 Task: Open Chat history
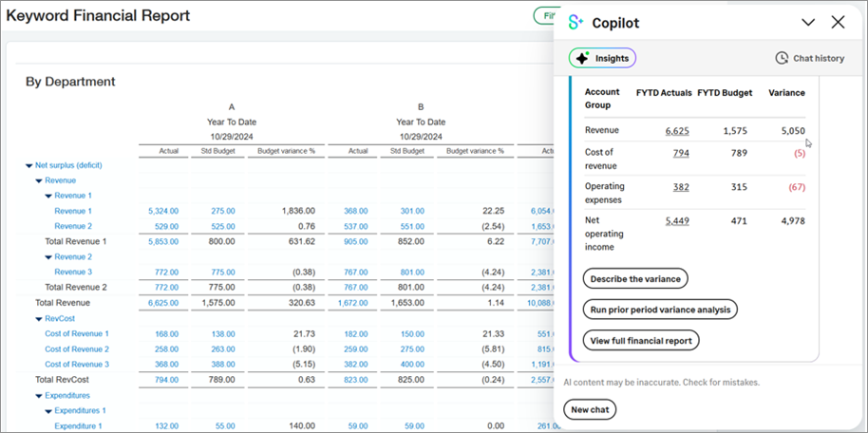tap(809, 58)
